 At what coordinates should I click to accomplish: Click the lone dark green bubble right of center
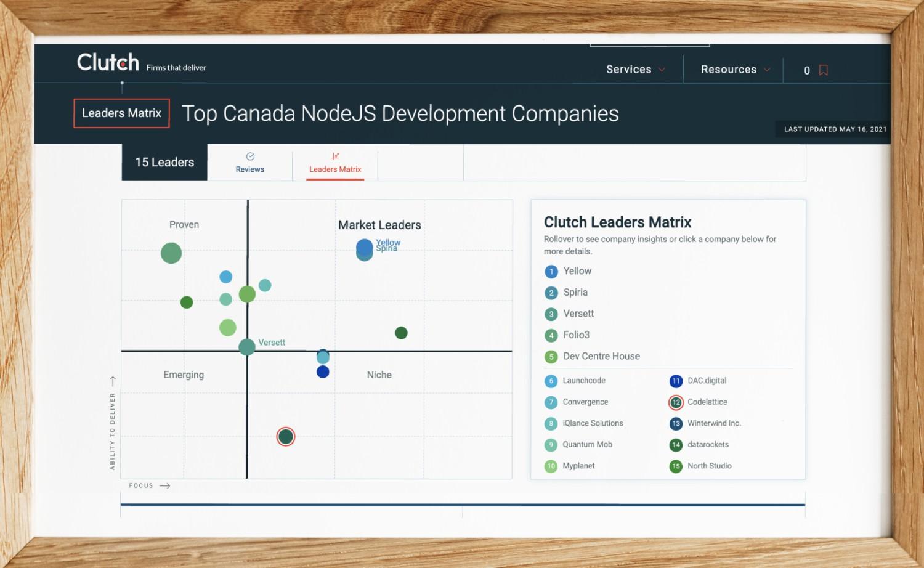401,333
